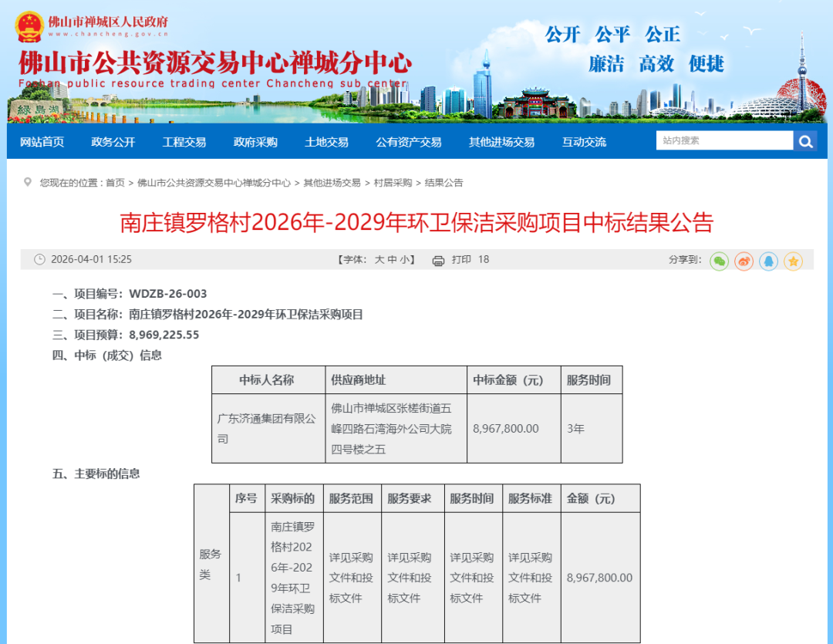The height and width of the screenshot is (644, 833).
Task: Open the 工程交易 navigation dropdown
Action: [184, 141]
